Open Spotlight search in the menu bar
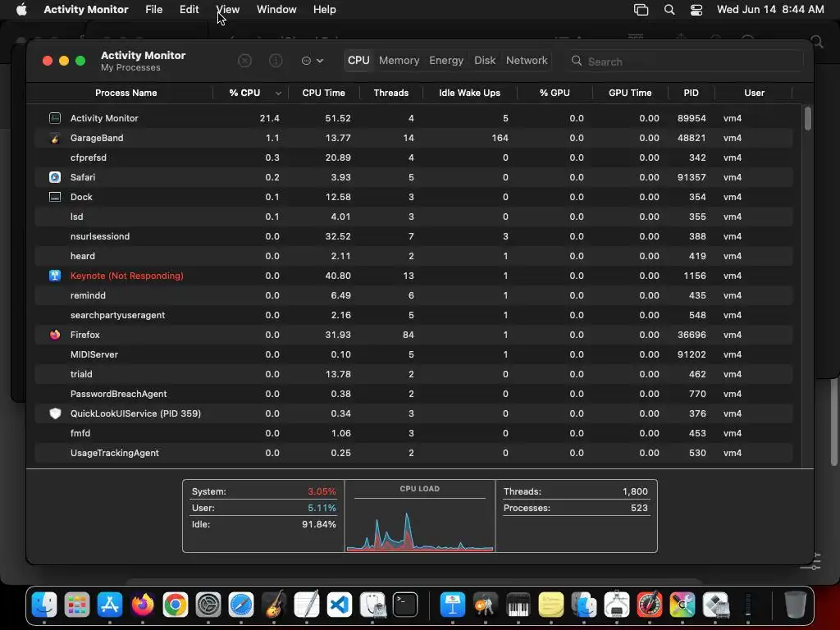 (669, 10)
